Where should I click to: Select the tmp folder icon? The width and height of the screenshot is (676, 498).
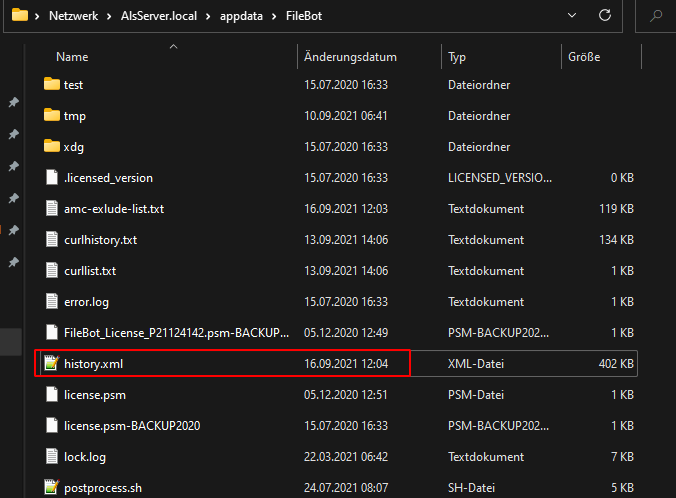click(x=52, y=115)
